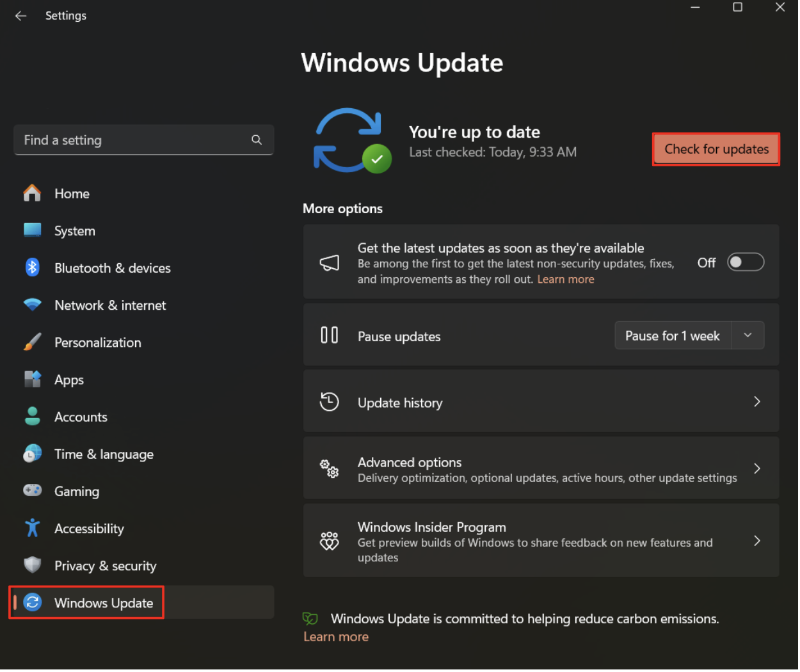
Task: Open the Update history clock icon
Action: point(329,401)
